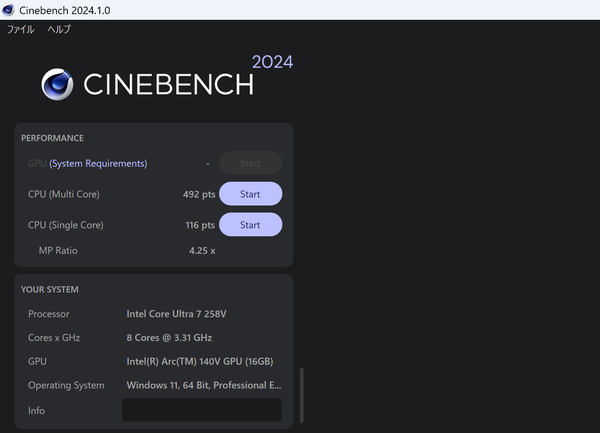
Task: Click into the Info input field
Action: [x=202, y=410]
